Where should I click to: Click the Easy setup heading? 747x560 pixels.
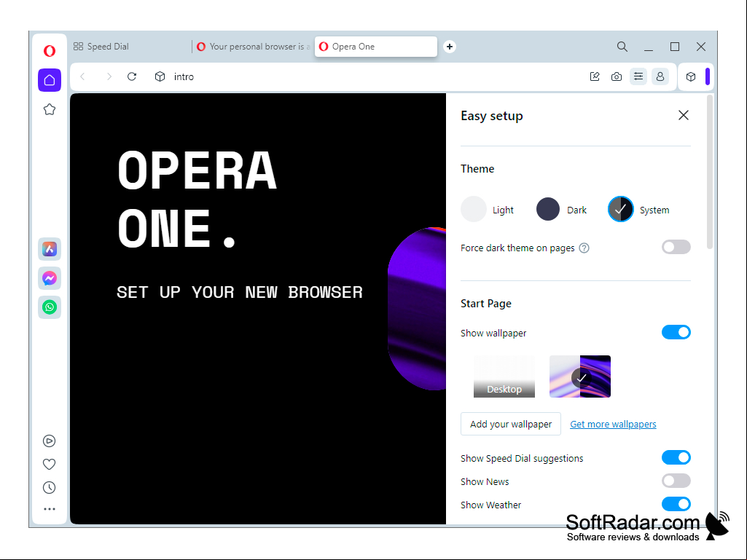pos(492,116)
